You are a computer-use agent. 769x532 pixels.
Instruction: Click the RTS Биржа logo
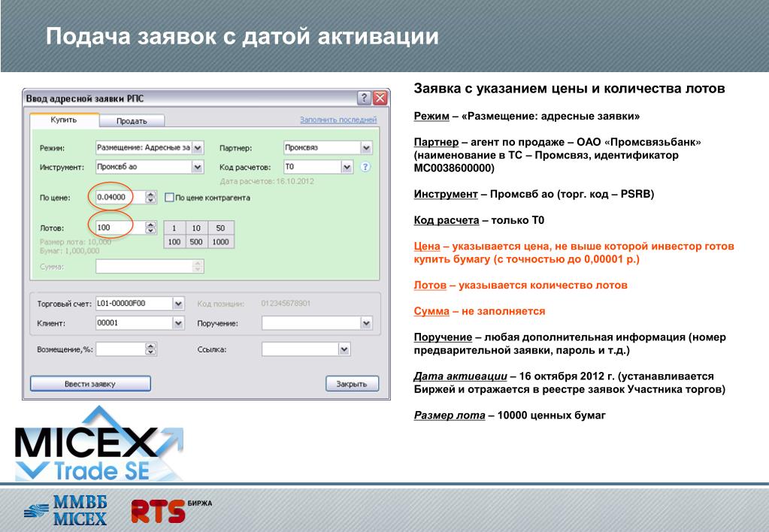point(171,511)
